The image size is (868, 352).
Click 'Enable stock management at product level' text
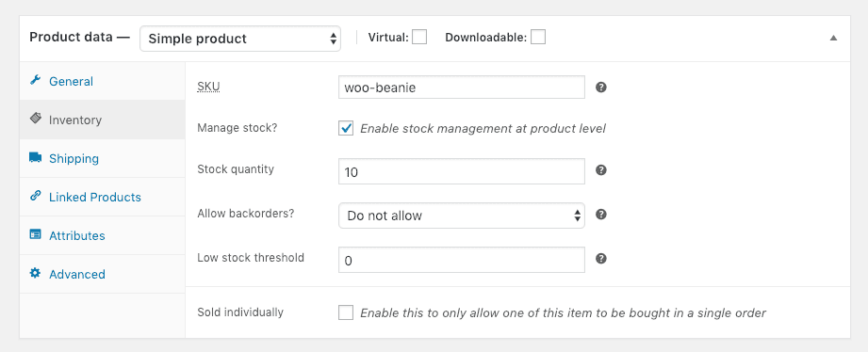(x=483, y=129)
